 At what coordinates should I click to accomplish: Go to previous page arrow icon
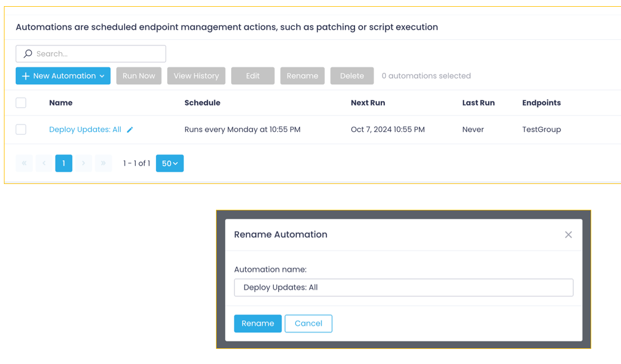tap(44, 163)
